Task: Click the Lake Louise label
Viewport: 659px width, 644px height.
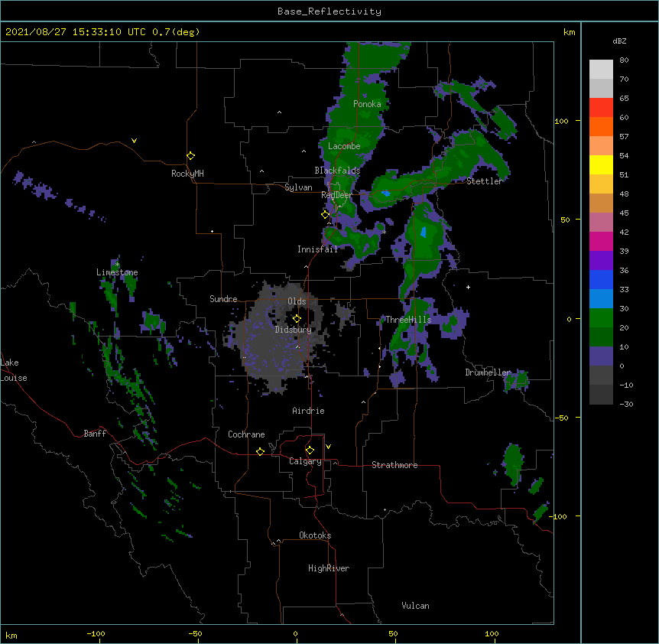Action: coord(14,370)
